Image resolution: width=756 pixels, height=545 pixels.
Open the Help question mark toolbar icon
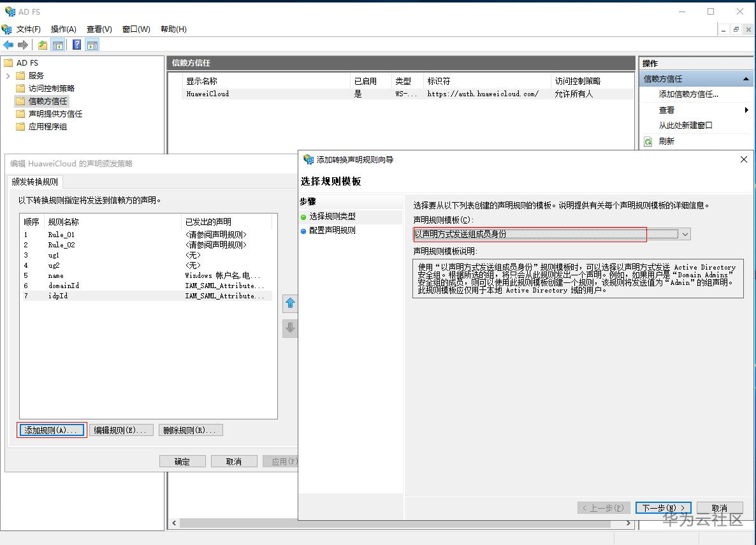pos(76,45)
